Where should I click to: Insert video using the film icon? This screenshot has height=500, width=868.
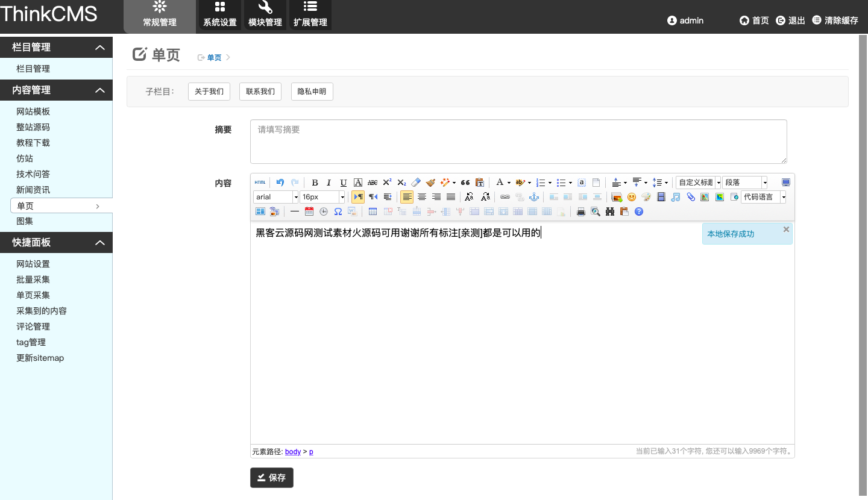661,197
